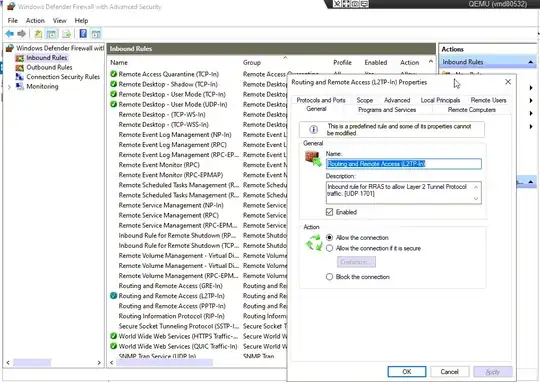The height and width of the screenshot is (382, 540).
Task: Click green check icon for Remote Access Quarantine
Action: pyautogui.click(x=113, y=74)
